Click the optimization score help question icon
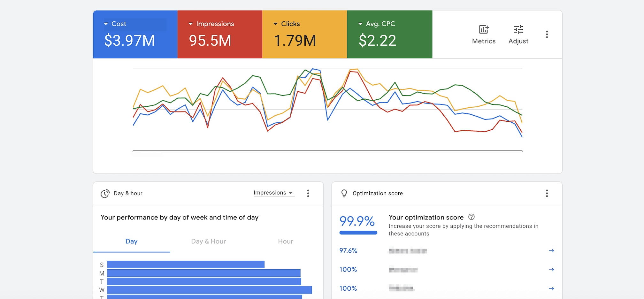This screenshot has width=644, height=299. coord(471,217)
